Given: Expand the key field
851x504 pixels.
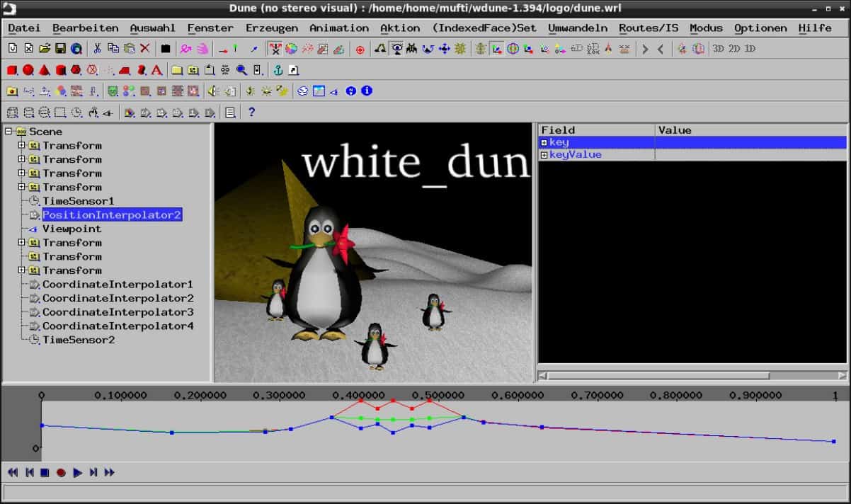Looking at the screenshot, I should 544,143.
